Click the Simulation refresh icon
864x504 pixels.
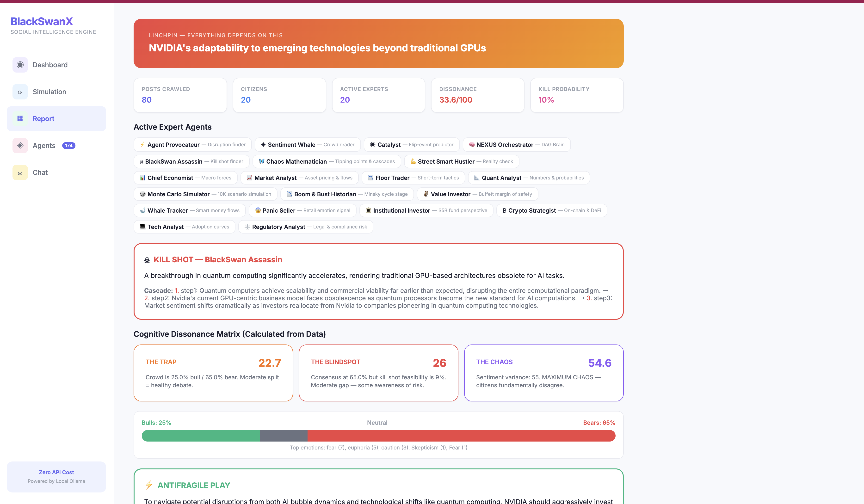click(20, 92)
